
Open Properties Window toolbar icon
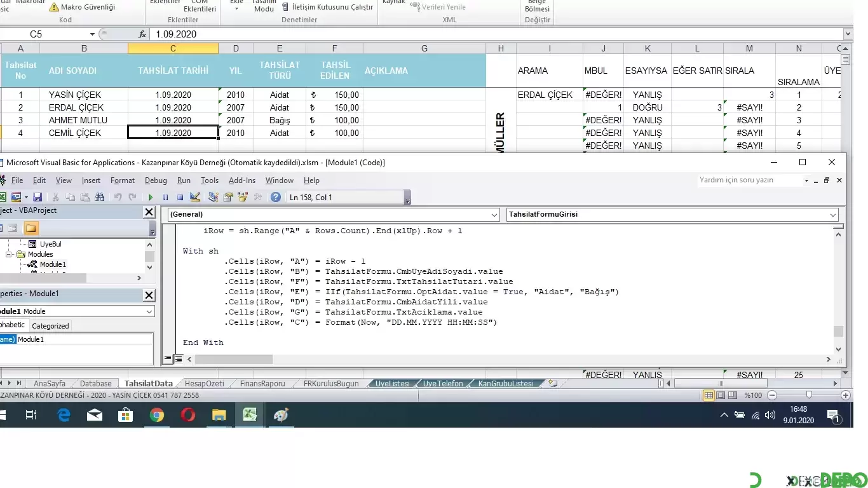click(x=227, y=197)
